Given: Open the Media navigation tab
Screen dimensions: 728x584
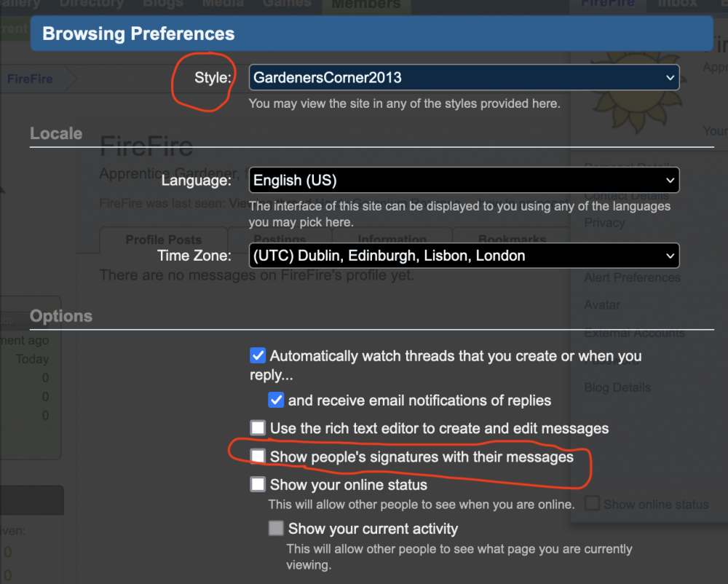Looking at the screenshot, I should pos(223,4).
